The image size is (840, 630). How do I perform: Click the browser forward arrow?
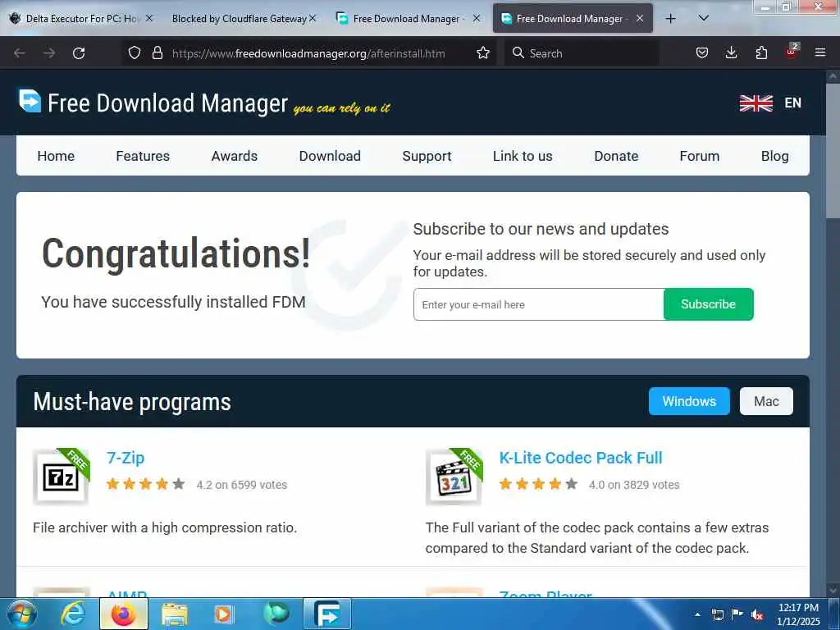click(x=48, y=53)
